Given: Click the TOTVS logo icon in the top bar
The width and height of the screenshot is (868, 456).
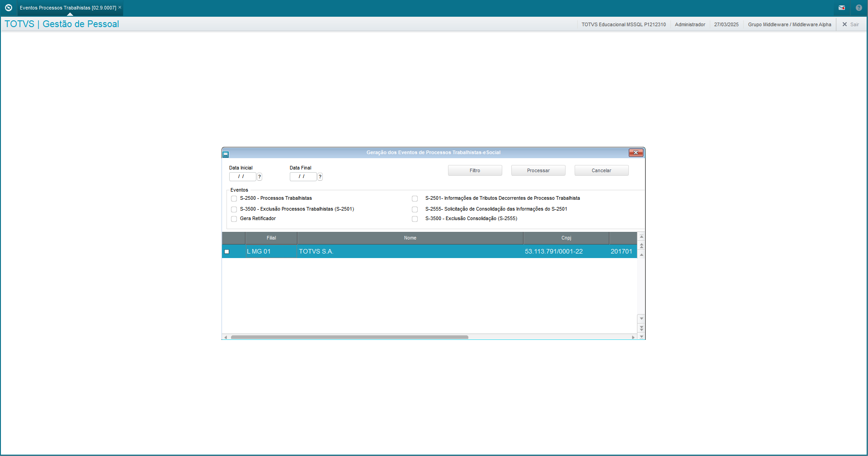Looking at the screenshot, I should 8,8.
